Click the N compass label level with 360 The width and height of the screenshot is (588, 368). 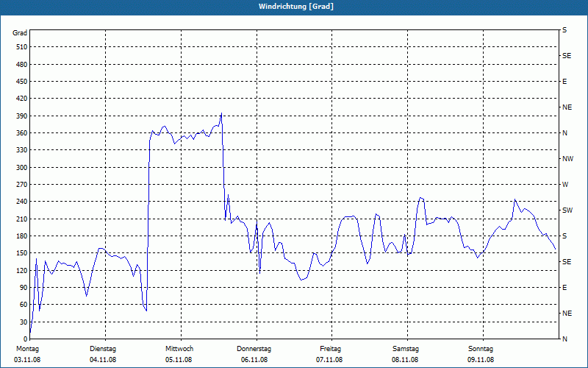coord(564,133)
